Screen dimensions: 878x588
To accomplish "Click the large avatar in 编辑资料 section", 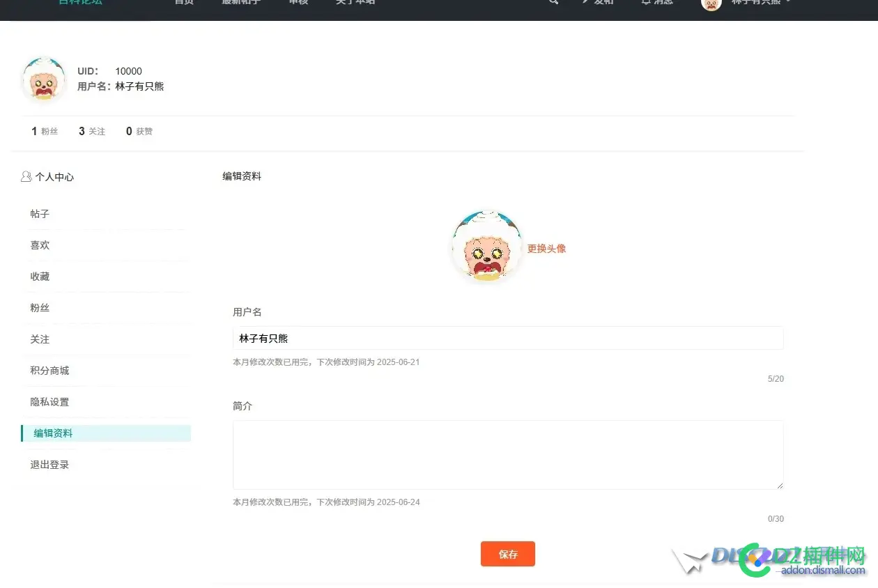I will [x=487, y=247].
